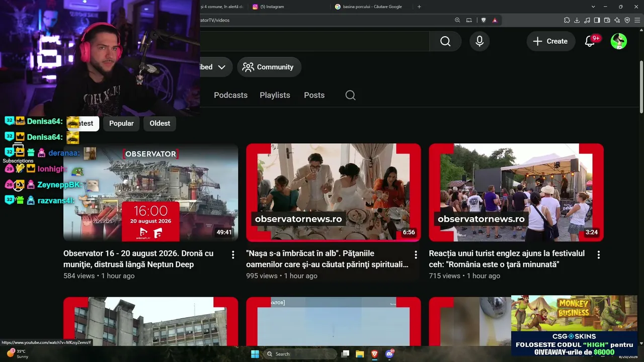Open YouTube notifications bell
The width and height of the screenshot is (644, 362).
pos(590,41)
